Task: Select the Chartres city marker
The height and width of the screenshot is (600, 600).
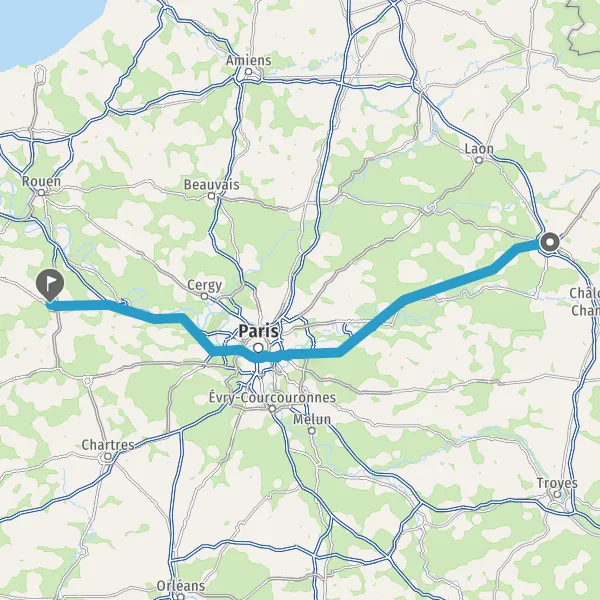Action: pos(108,456)
